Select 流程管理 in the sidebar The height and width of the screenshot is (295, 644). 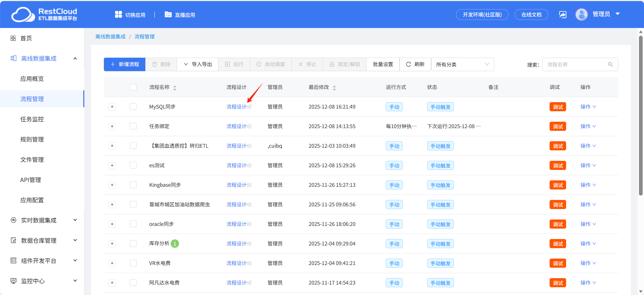(42, 99)
